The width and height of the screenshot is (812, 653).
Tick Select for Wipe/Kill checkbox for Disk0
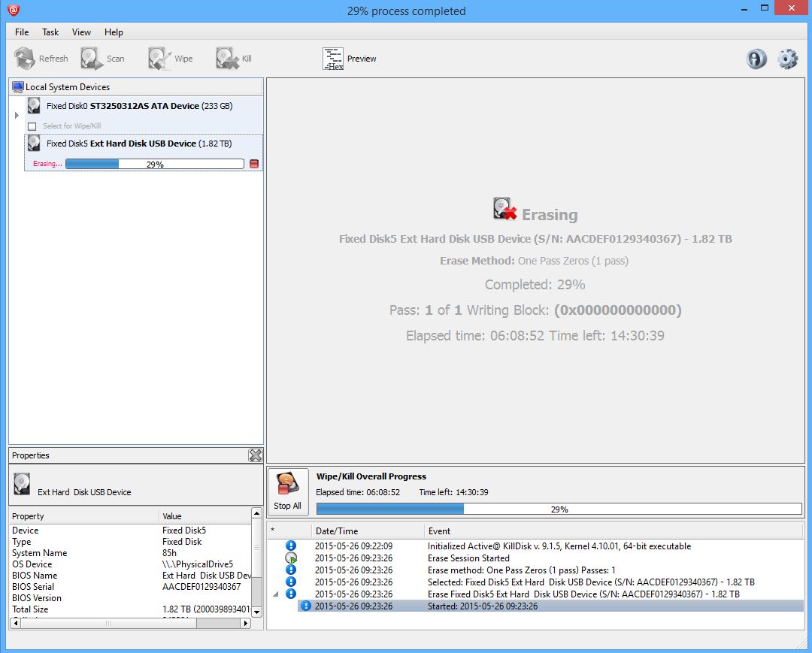[x=32, y=126]
